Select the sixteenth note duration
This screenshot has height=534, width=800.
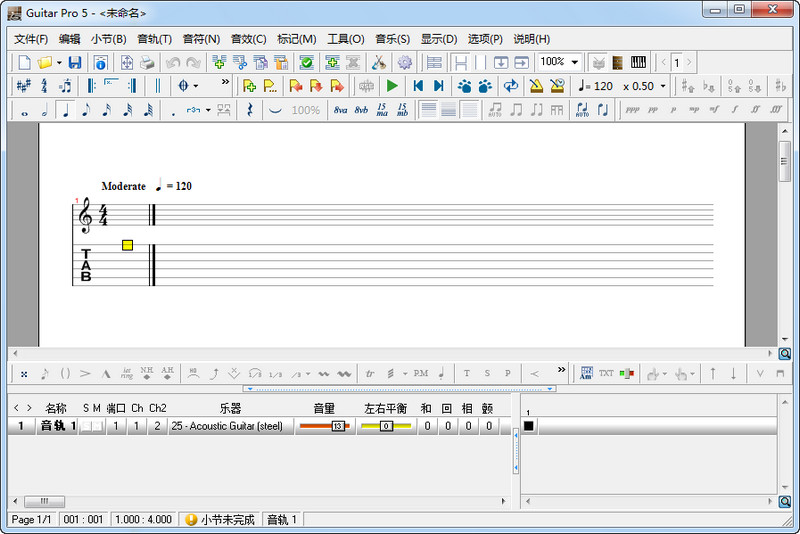pyautogui.click(x=107, y=110)
